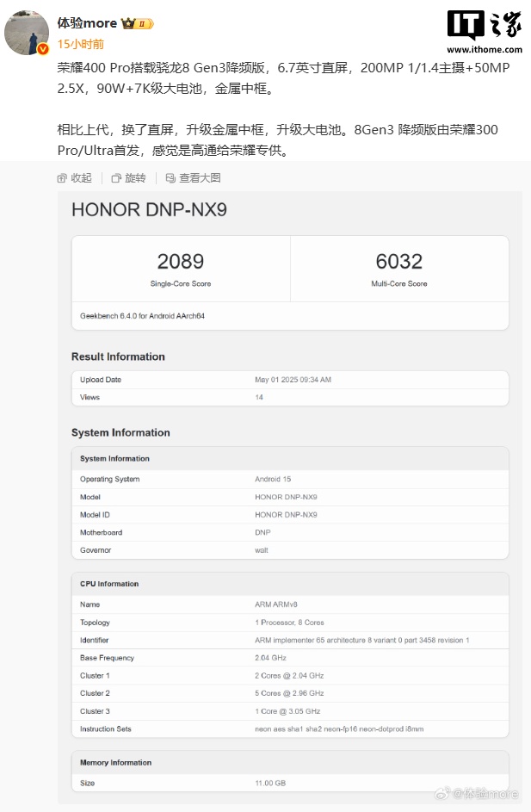Select the Identifier ARM implementer value
The height and width of the screenshot is (812, 531).
click(361, 640)
